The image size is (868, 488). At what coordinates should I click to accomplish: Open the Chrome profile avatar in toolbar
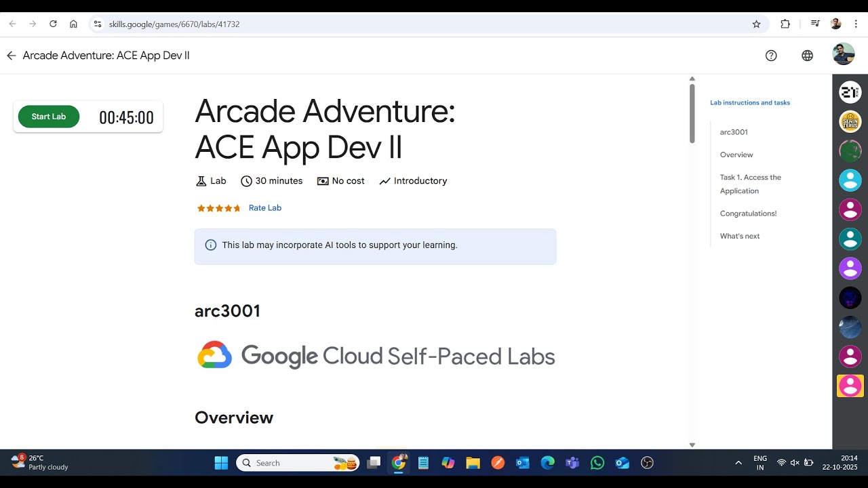click(835, 24)
